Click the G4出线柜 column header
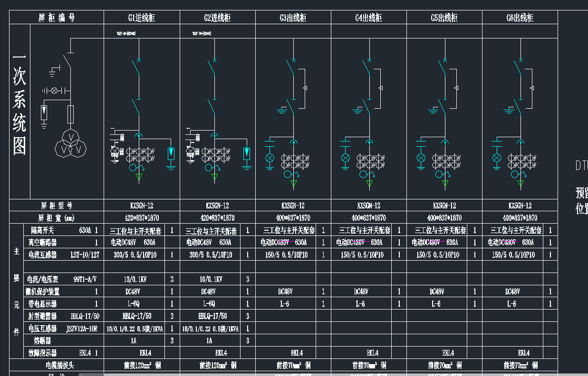The image size is (588, 376). point(368,18)
